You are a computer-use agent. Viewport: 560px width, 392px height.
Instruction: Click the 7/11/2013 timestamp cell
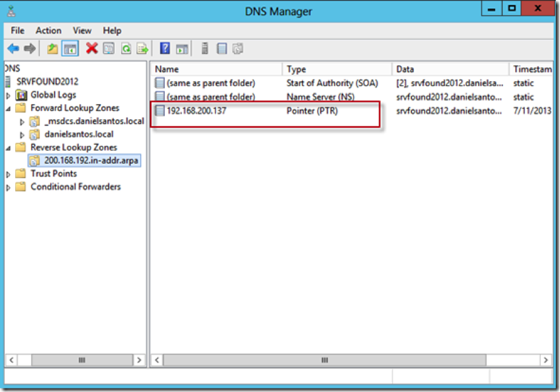[532, 111]
